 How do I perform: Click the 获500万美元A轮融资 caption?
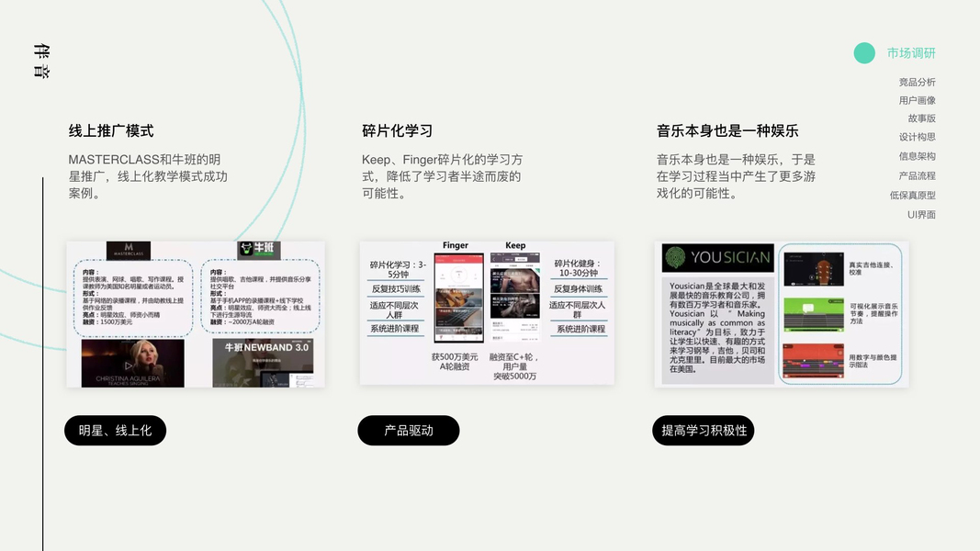pos(455,362)
